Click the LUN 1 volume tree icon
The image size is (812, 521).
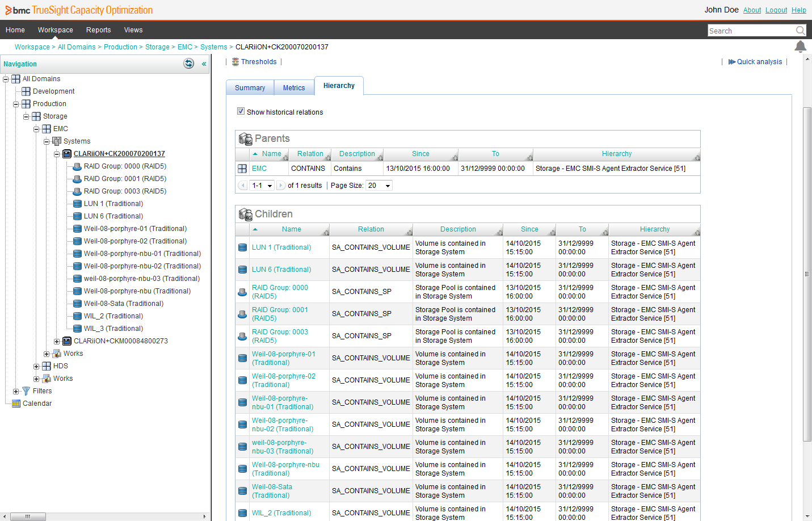point(77,204)
